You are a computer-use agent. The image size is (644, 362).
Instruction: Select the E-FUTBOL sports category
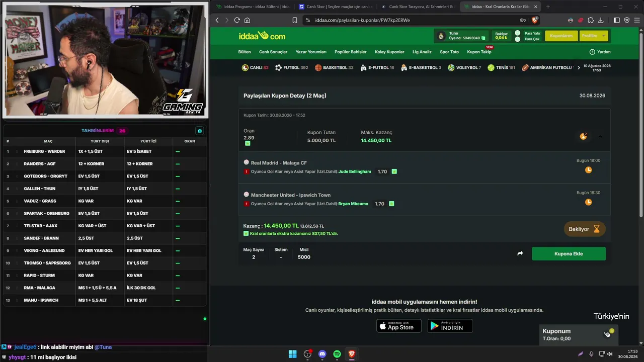click(x=377, y=67)
